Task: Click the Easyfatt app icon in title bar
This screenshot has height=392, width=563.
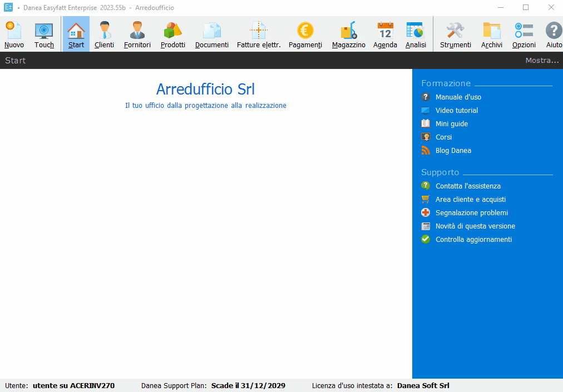Action: pyautogui.click(x=8, y=7)
